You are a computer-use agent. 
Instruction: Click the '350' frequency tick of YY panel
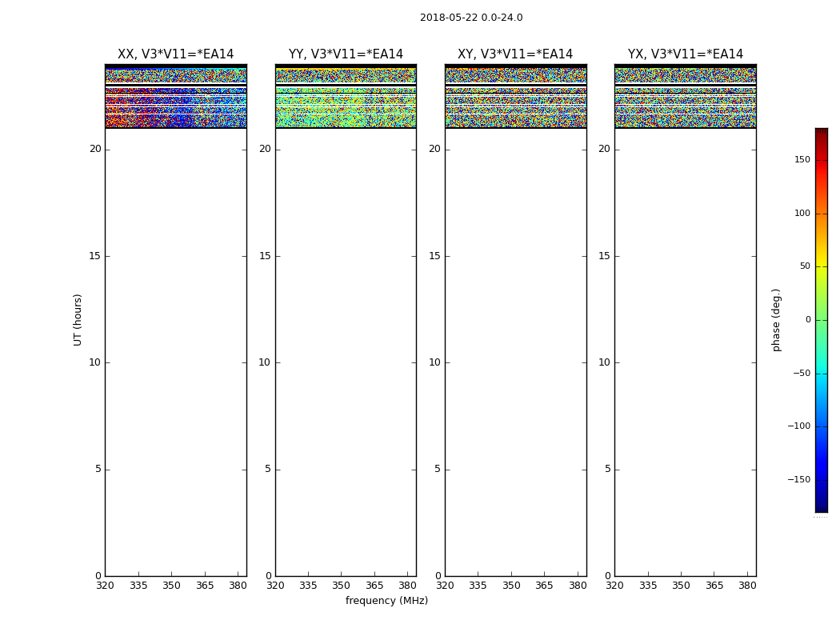(342, 586)
